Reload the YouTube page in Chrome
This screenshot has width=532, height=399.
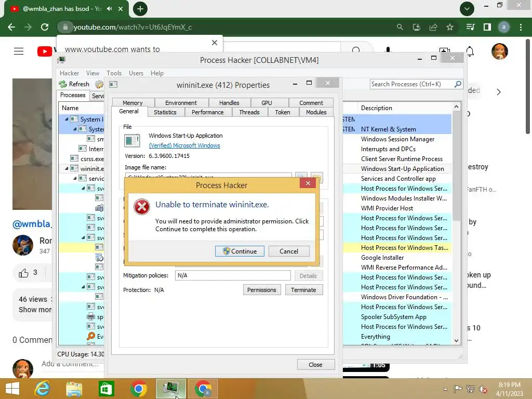[45, 27]
